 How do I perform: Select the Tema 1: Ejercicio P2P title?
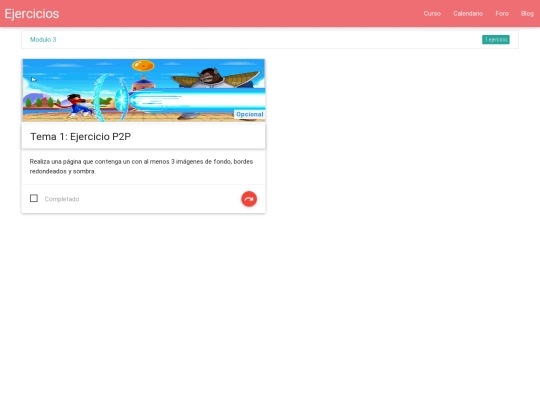pos(80,137)
